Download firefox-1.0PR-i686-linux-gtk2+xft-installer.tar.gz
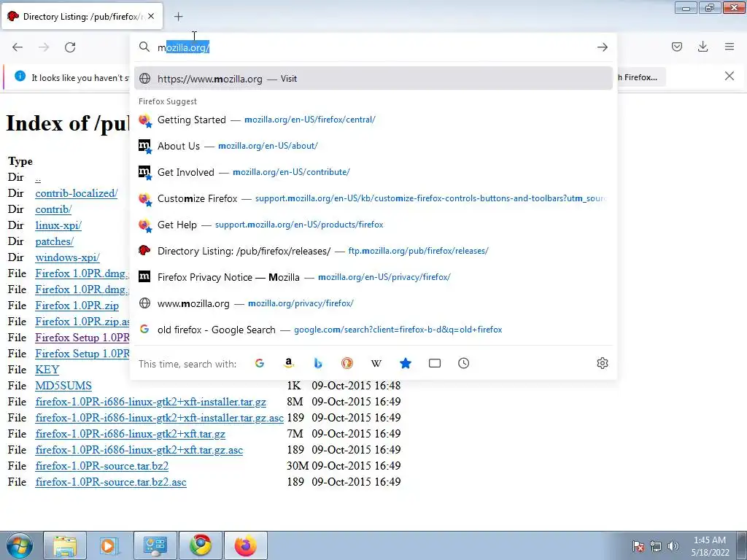The width and height of the screenshot is (747, 560). click(x=150, y=402)
